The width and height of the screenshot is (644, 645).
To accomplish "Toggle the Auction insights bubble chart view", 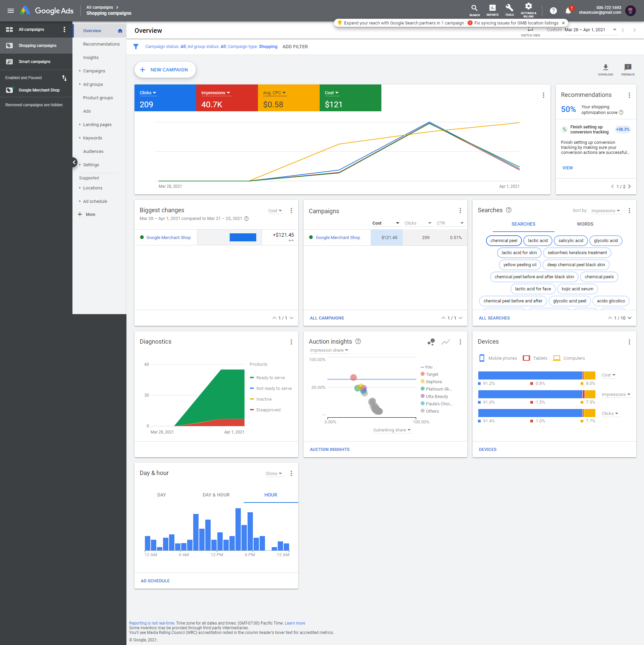I will coord(431,342).
